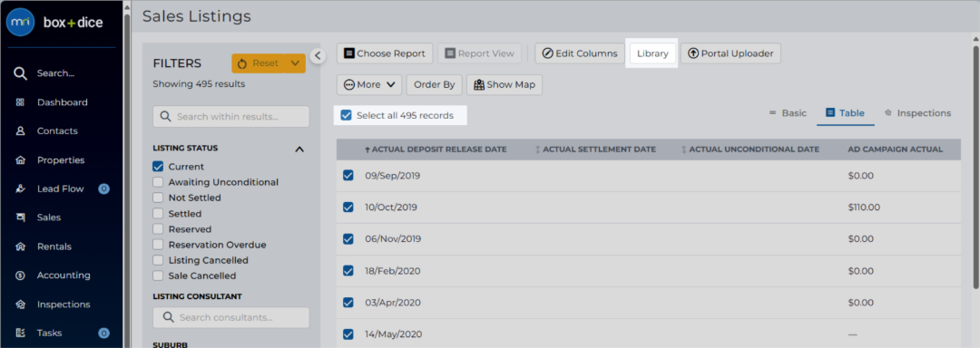Check the Awaiting Unconditional filter
The height and width of the screenshot is (348, 980).
click(158, 182)
